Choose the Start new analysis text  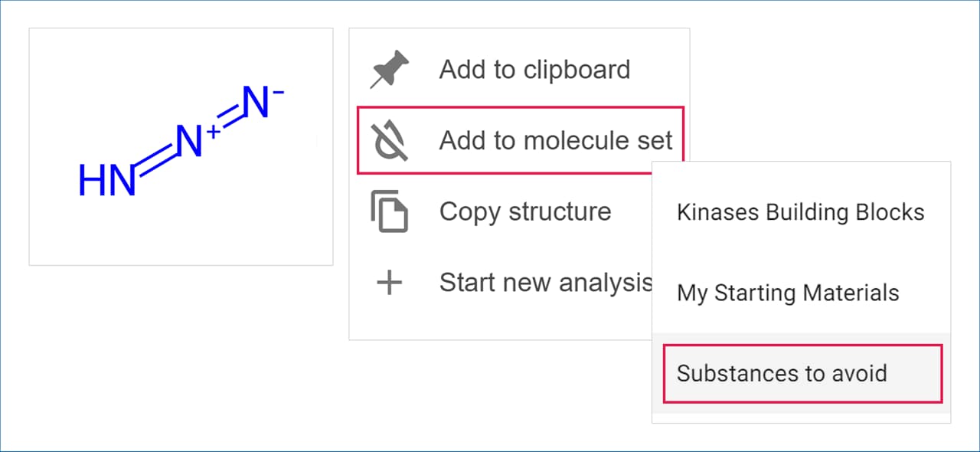[x=545, y=283]
